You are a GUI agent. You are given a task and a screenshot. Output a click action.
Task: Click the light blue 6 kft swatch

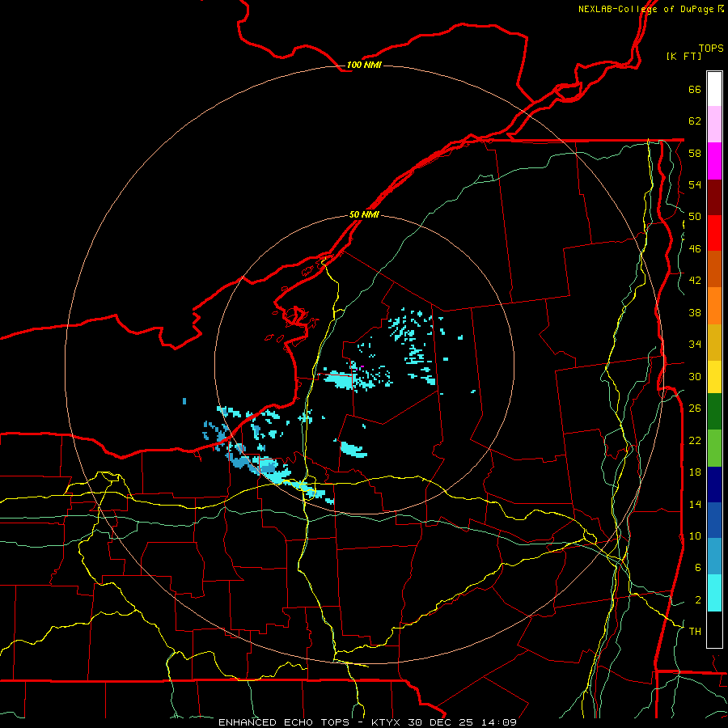(714, 557)
